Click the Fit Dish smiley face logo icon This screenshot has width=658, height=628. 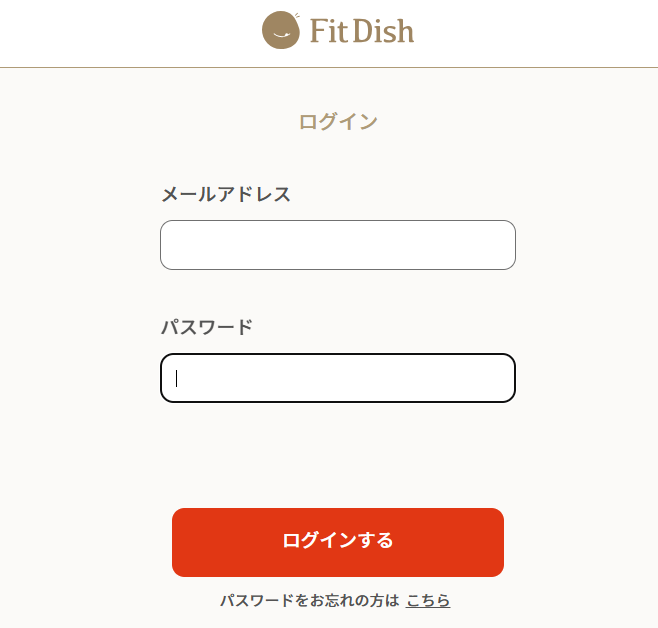281,31
